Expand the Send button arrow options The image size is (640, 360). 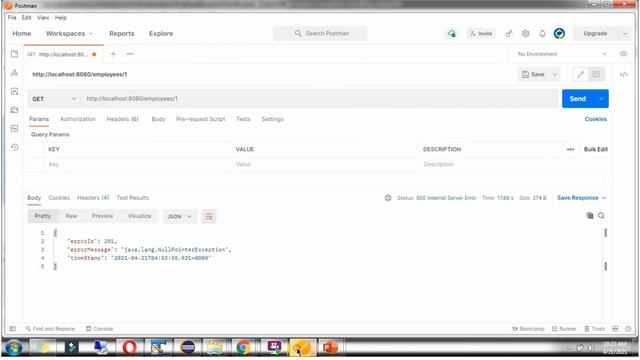(x=601, y=99)
